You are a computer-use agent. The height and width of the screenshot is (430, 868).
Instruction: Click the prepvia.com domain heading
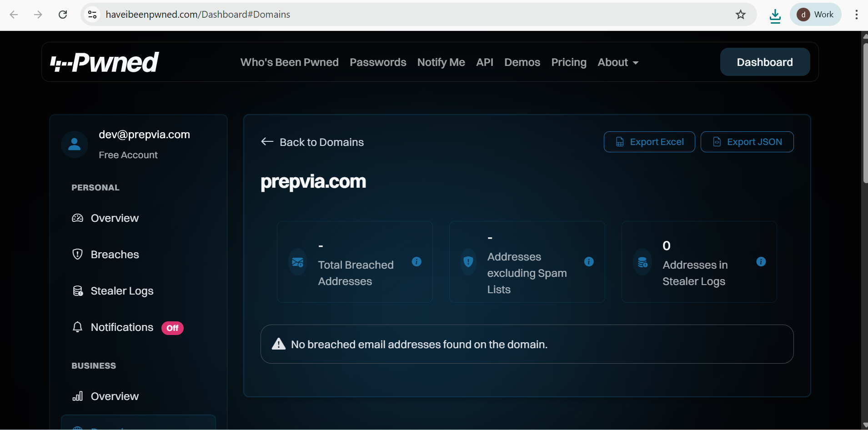click(x=313, y=182)
